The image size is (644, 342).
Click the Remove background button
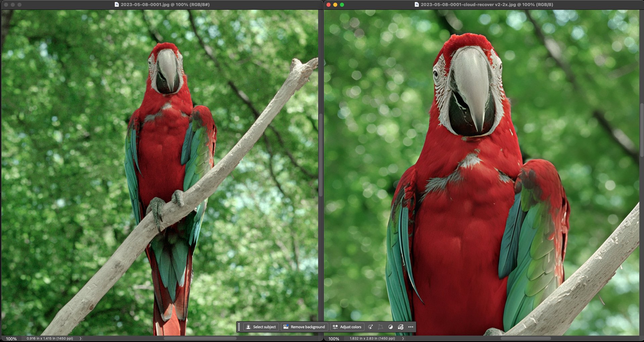[x=304, y=327]
